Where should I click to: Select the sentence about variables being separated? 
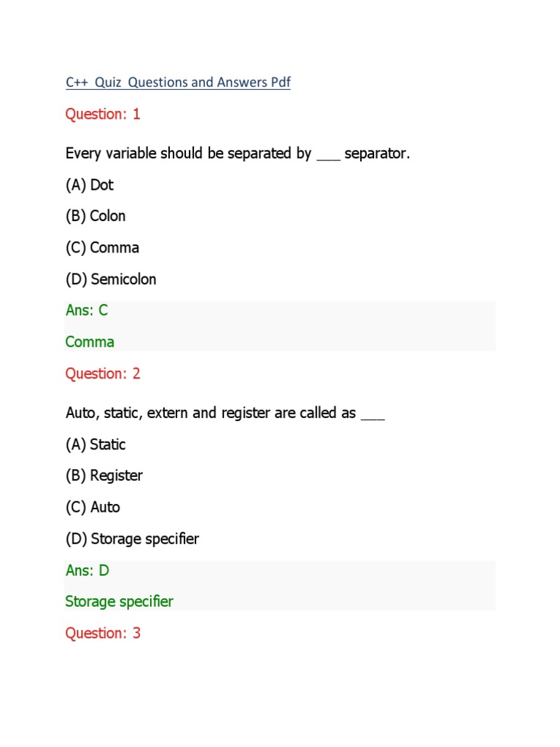pyautogui.click(x=238, y=154)
